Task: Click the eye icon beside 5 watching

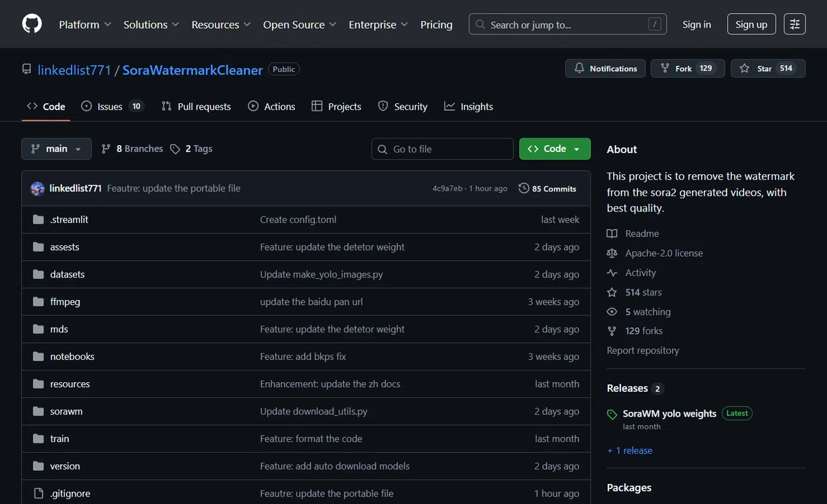Action: [612, 312]
